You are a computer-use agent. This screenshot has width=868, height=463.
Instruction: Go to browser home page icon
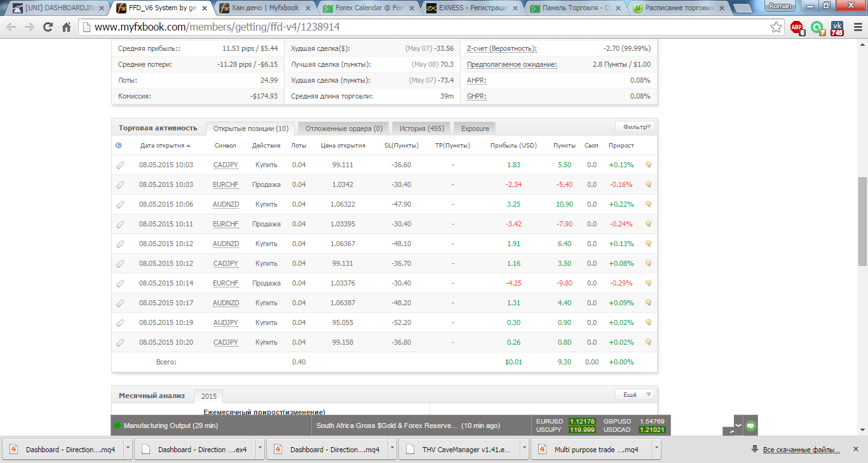click(66, 27)
